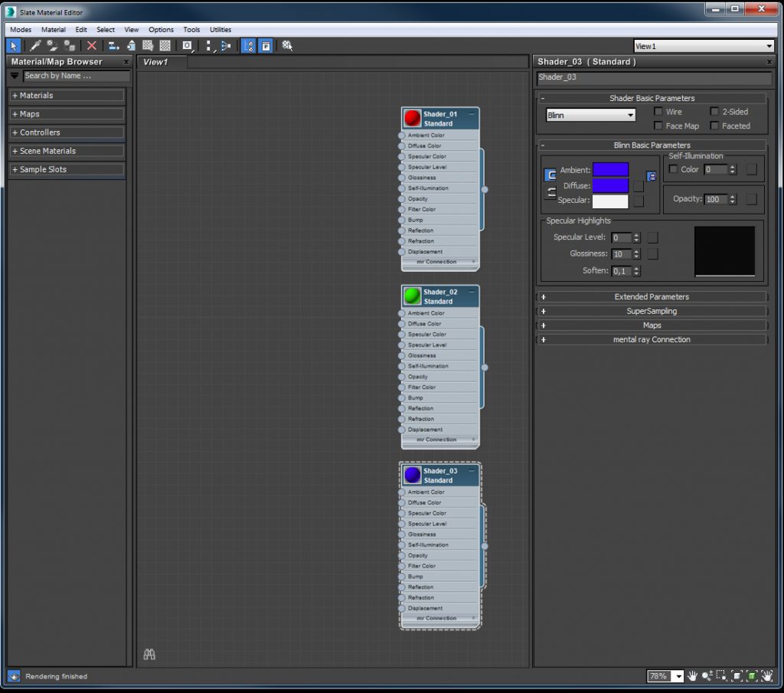The image size is (784, 693).
Task: Click the Shader_01 red sphere preview
Action: coord(413,119)
